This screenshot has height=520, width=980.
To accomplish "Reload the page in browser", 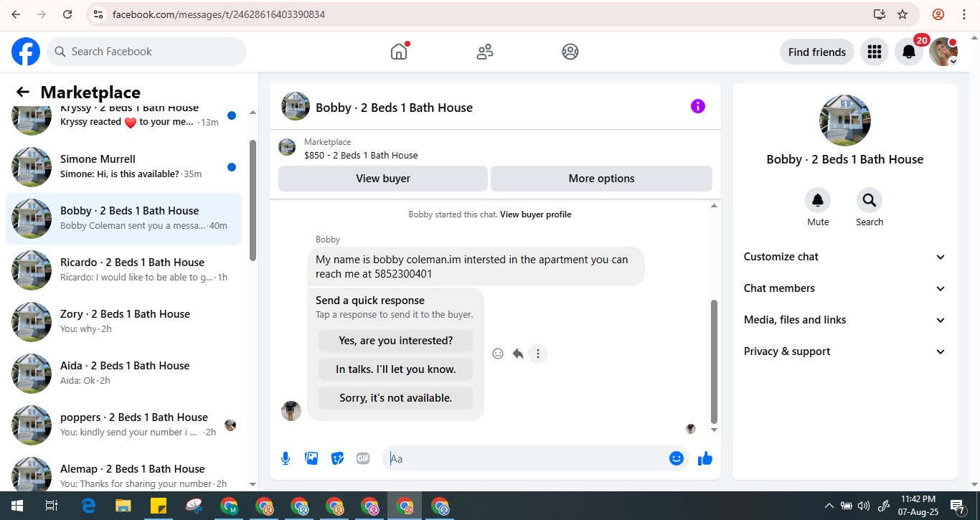I will [x=67, y=14].
